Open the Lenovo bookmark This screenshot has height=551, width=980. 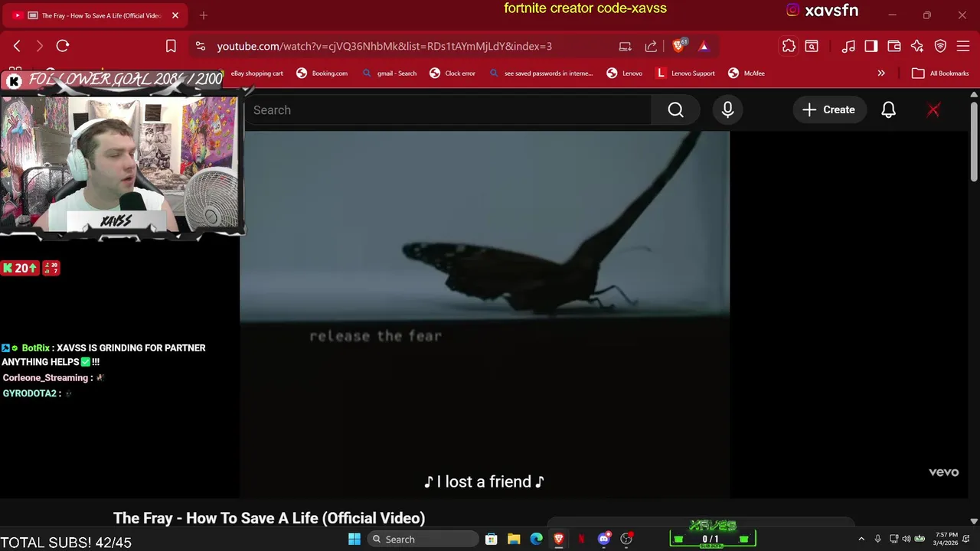(625, 73)
